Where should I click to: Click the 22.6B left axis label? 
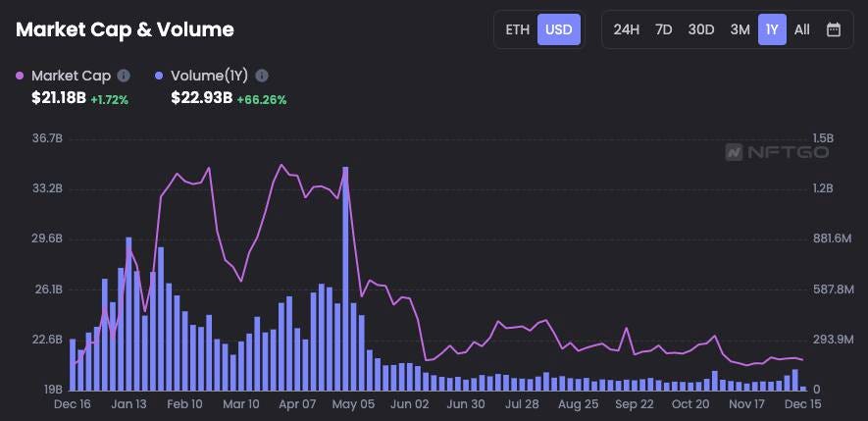[x=48, y=340]
